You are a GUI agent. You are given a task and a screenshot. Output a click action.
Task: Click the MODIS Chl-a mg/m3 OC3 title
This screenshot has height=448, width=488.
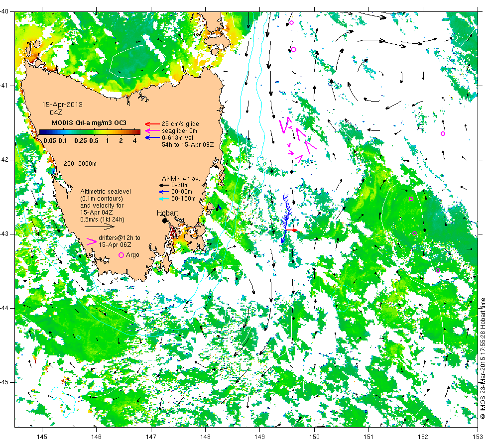coord(89,123)
